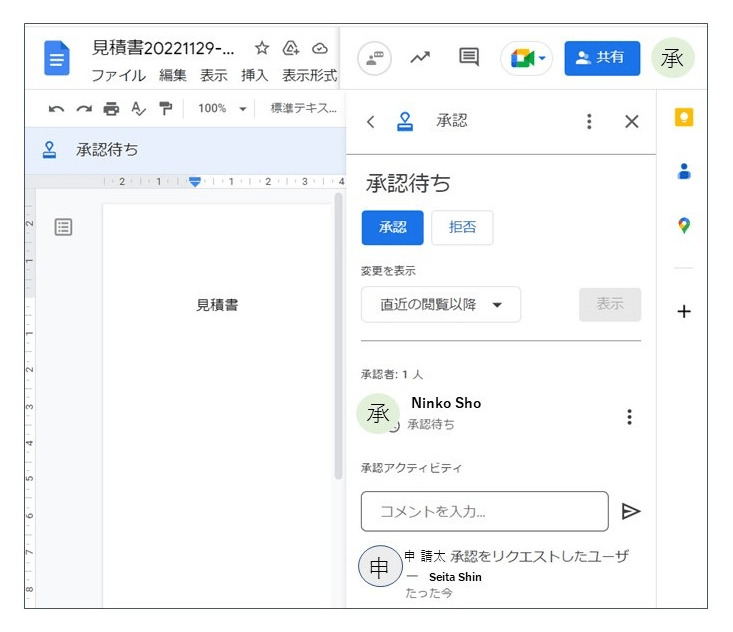The width and height of the screenshot is (733, 632).
Task: Click the first-line indent marker on ruler
Action: click(x=195, y=180)
